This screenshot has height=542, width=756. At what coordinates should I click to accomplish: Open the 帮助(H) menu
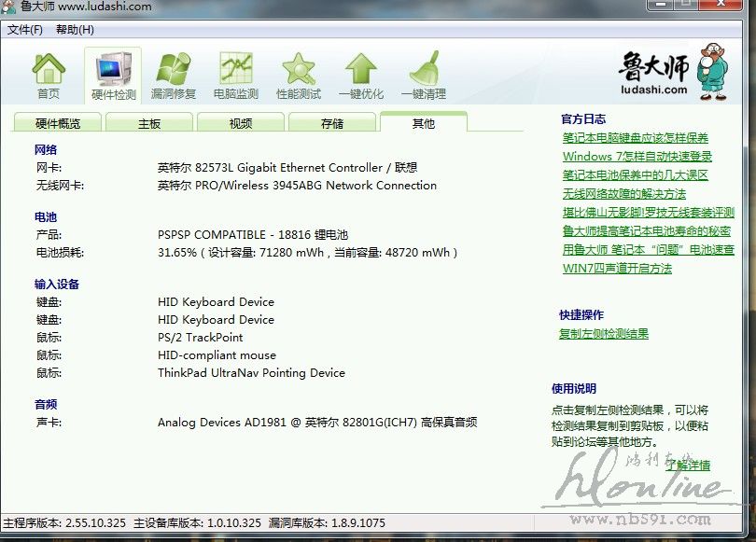[75, 30]
